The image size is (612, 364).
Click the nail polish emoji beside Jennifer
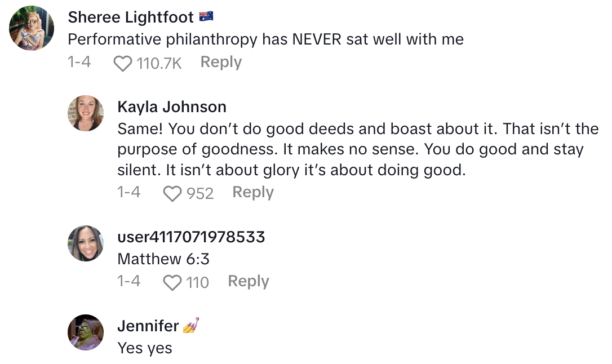click(192, 326)
